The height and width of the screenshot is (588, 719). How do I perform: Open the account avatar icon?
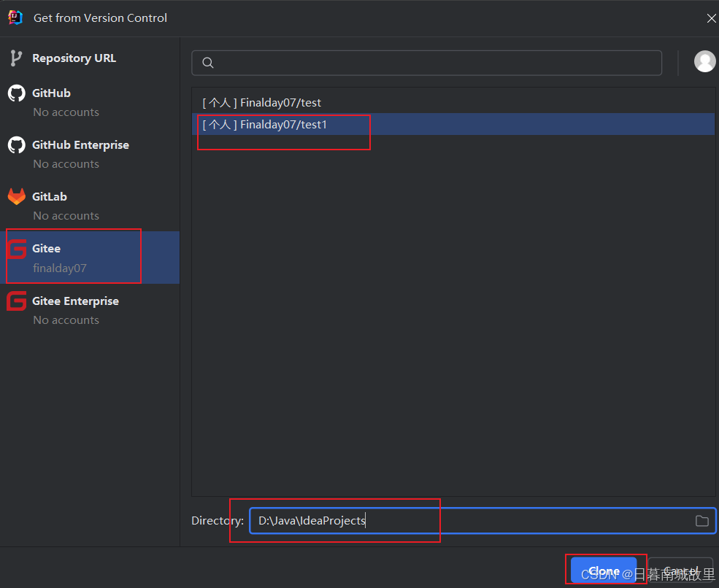[x=705, y=62]
